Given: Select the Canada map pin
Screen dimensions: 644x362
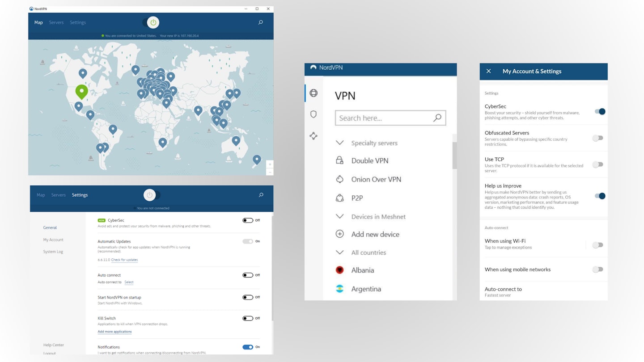Looking at the screenshot, I should [x=83, y=73].
